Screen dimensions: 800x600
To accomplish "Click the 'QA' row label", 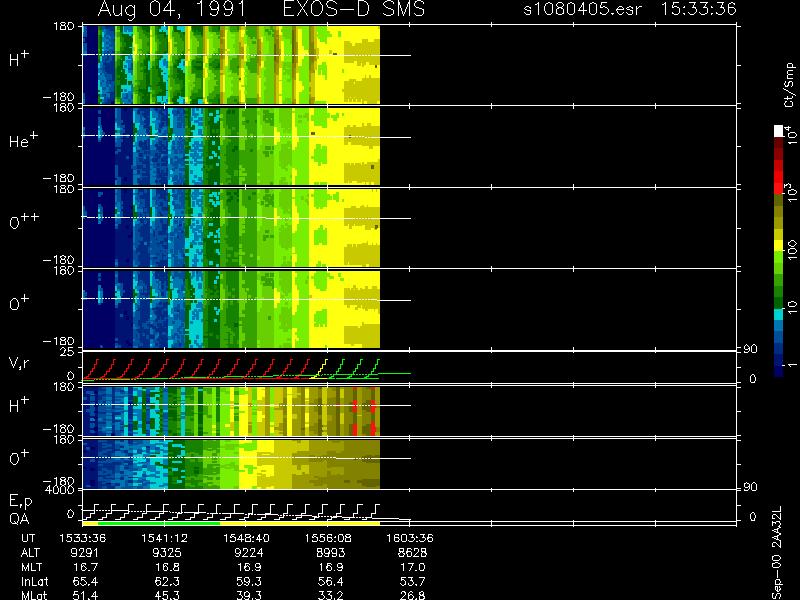I will pyautogui.click(x=19, y=519).
